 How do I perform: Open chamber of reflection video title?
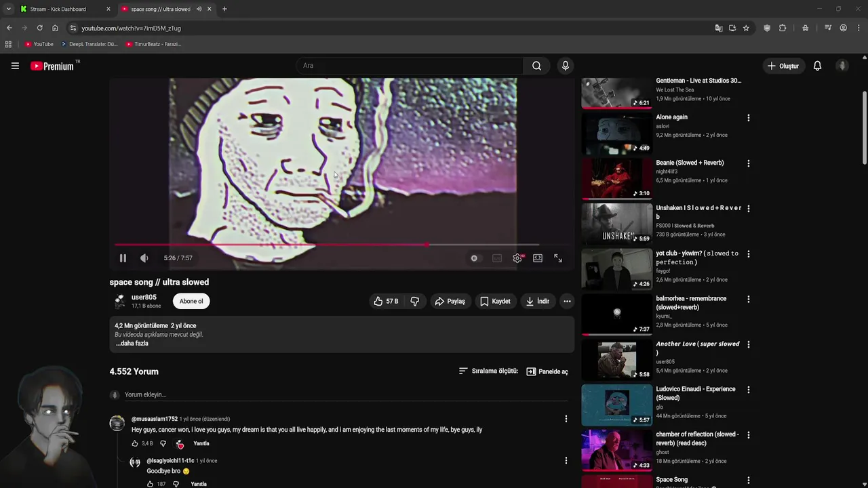click(698, 439)
